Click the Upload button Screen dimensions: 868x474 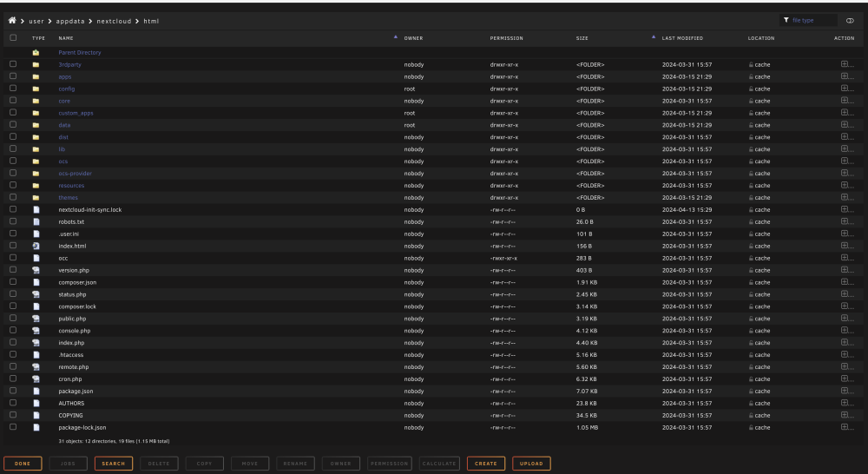531,464
